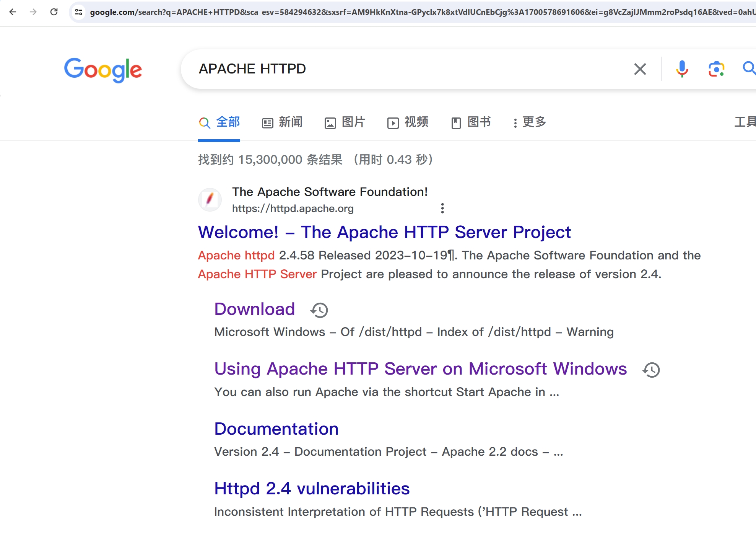
Task: Open the Httpd 2.4 vulnerabilities link
Action: coord(312,488)
